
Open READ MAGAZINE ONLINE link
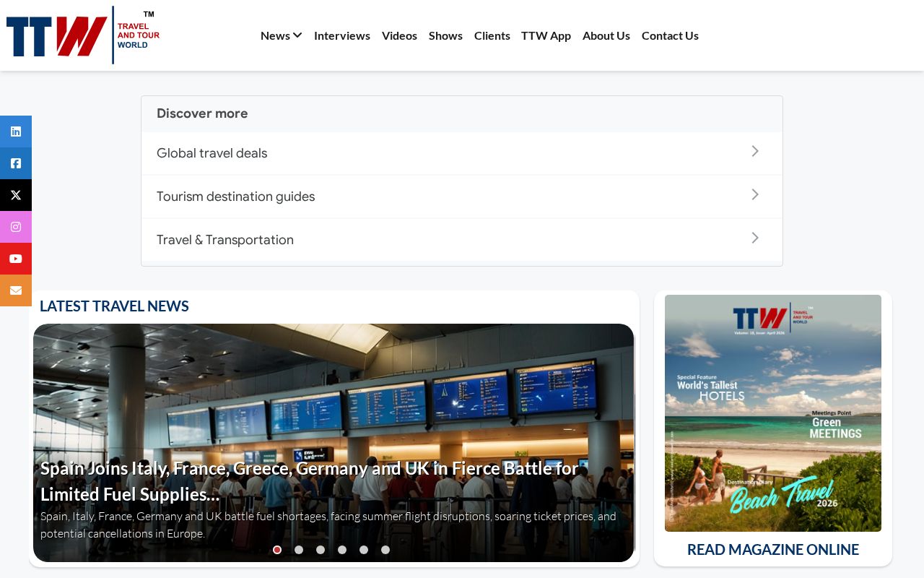click(x=773, y=549)
